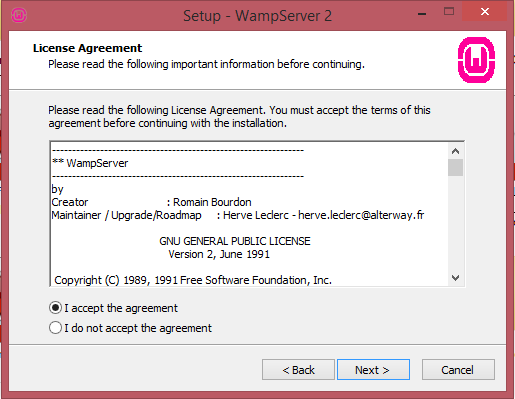Click the WampServer icon in title bar
This screenshot has height=399, width=515.
tap(19, 15)
